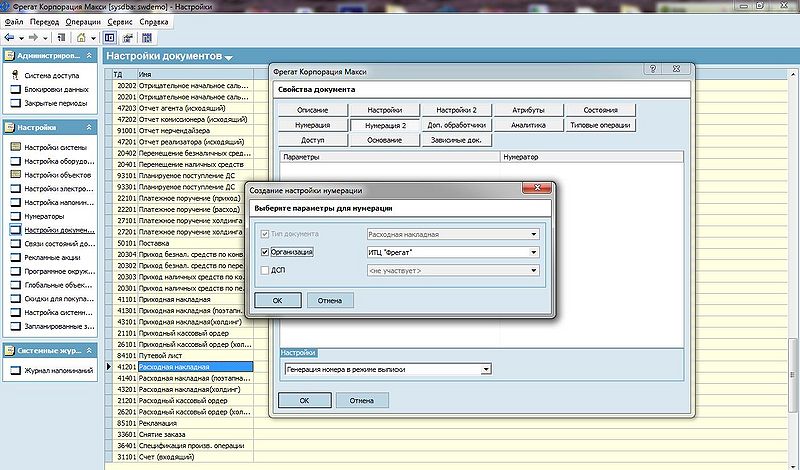Switch to the Настройки 2 tab
The image size is (800, 470).
point(457,110)
